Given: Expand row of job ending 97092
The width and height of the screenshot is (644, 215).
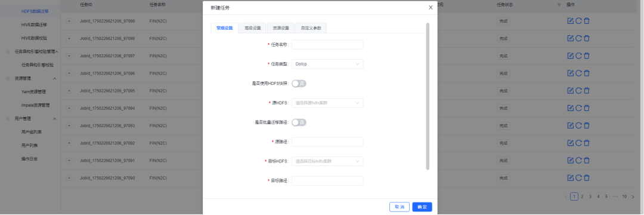Looking at the screenshot, I should (x=69, y=143).
